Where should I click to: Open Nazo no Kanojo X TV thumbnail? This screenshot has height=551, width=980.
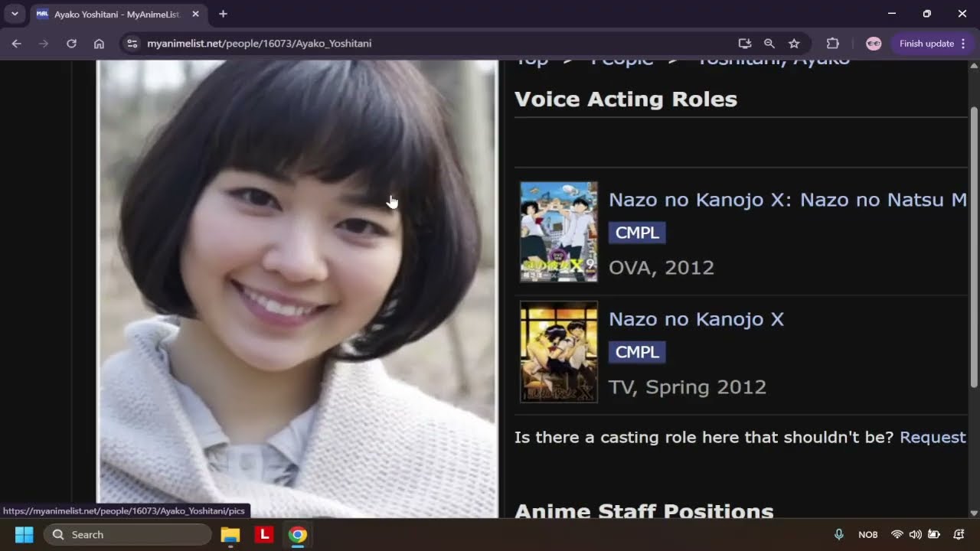[x=559, y=352]
